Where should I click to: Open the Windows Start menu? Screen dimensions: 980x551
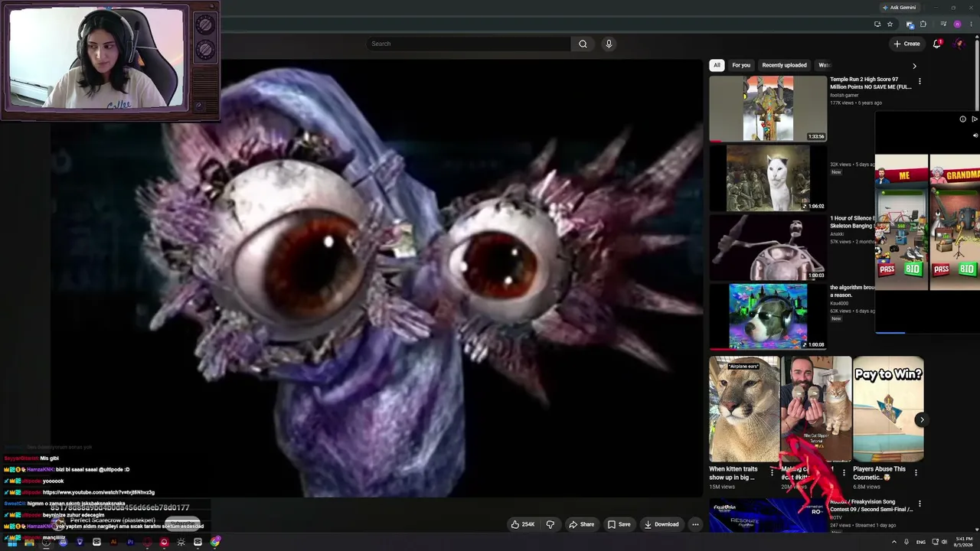[x=12, y=542]
